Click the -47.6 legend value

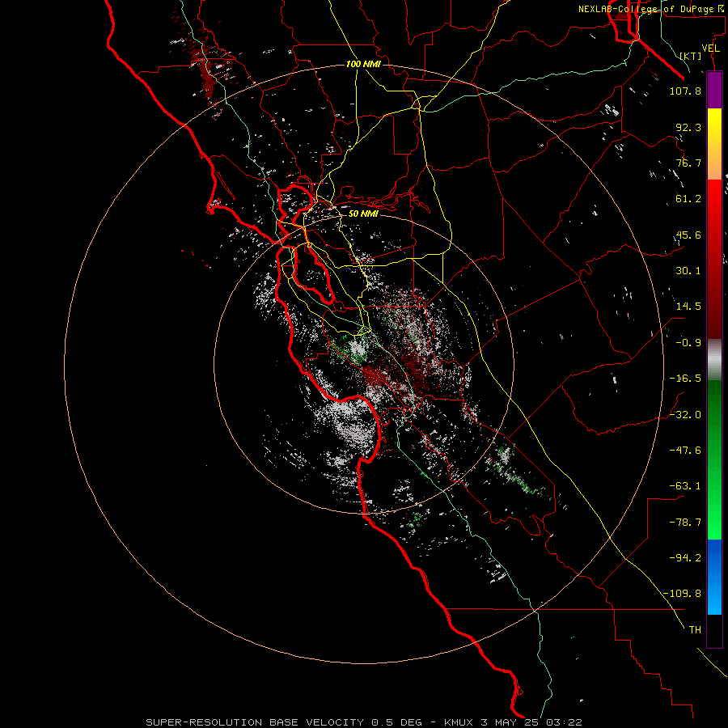[685, 450]
